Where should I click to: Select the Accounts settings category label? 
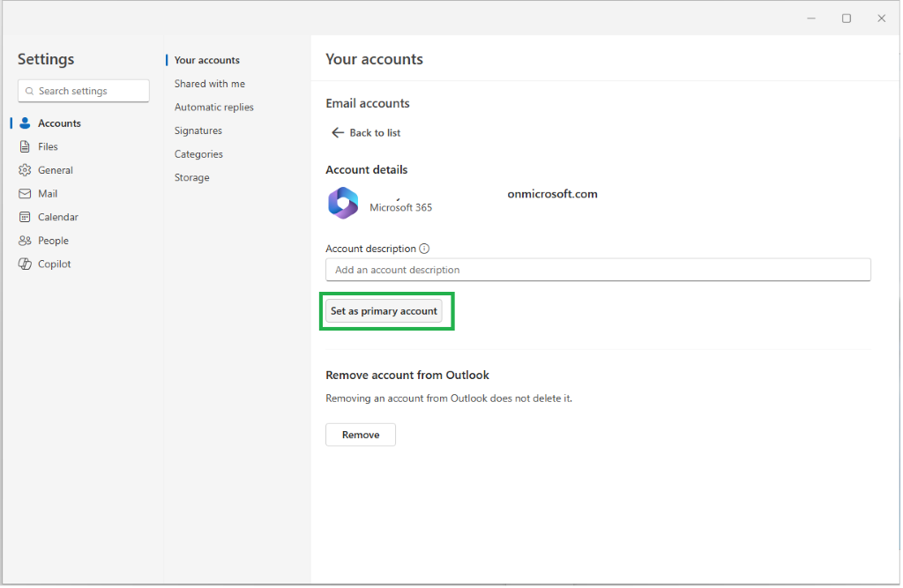point(59,123)
